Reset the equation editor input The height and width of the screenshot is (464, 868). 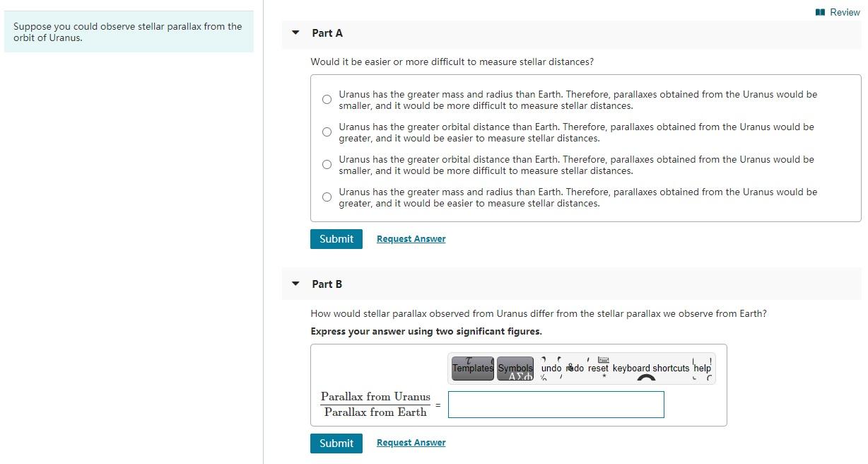[598, 368]
